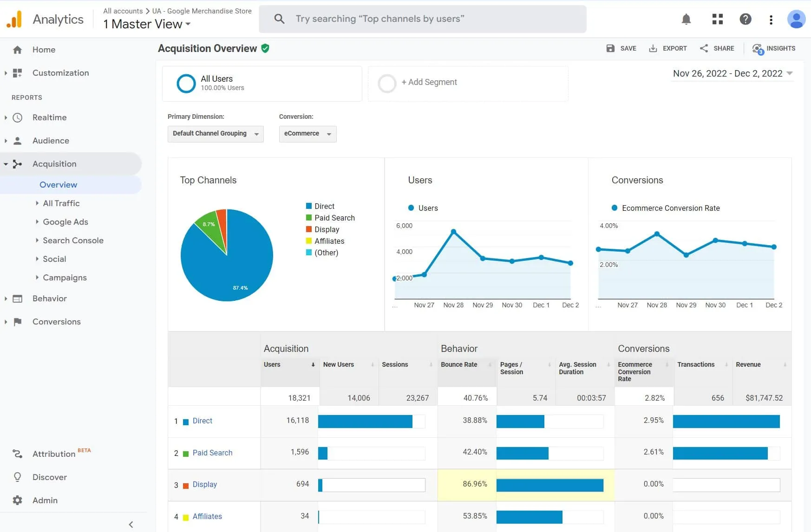The height and width of the screenshot is (532, 811).
Task: Collapse the left sidebar with the chevron
Action: pos(131,525)
